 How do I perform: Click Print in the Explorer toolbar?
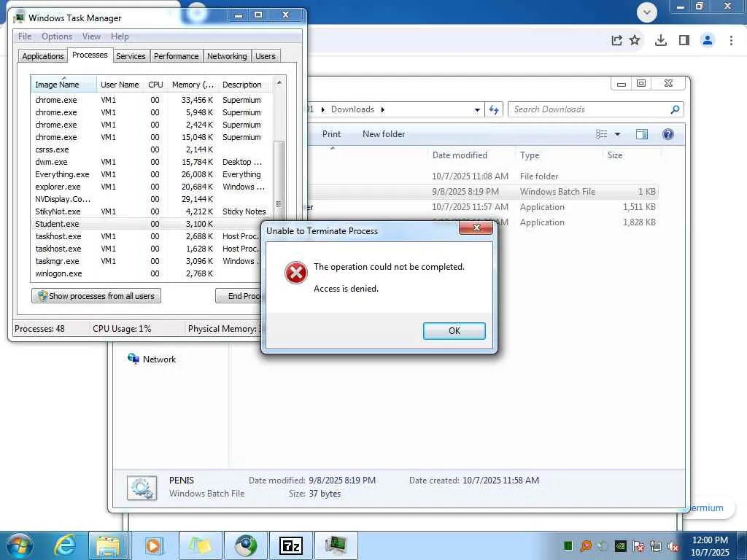[x=331, y=134]
